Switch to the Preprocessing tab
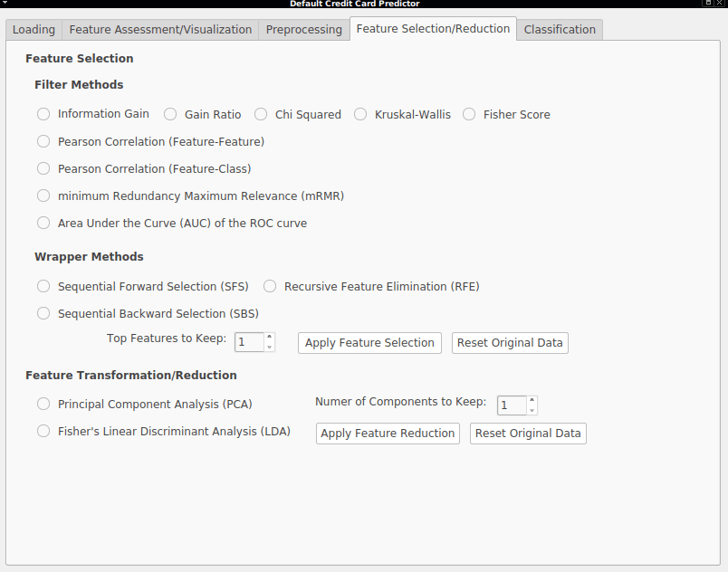Viewport: 728px width, 572px height. click(303, 29)
